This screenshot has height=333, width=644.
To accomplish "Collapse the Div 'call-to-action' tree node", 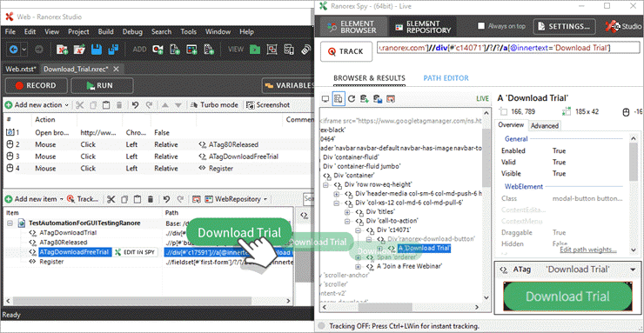I will (x=347, y=221).
